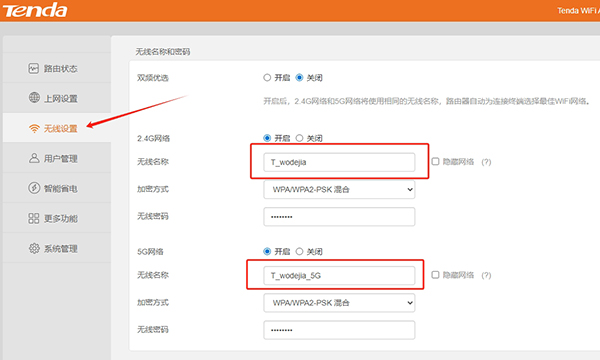This screenshot has width=600, height=360.
Task: Click the 5G 无线密码 field
Action: pyautogui.click(x=339, y=330)
